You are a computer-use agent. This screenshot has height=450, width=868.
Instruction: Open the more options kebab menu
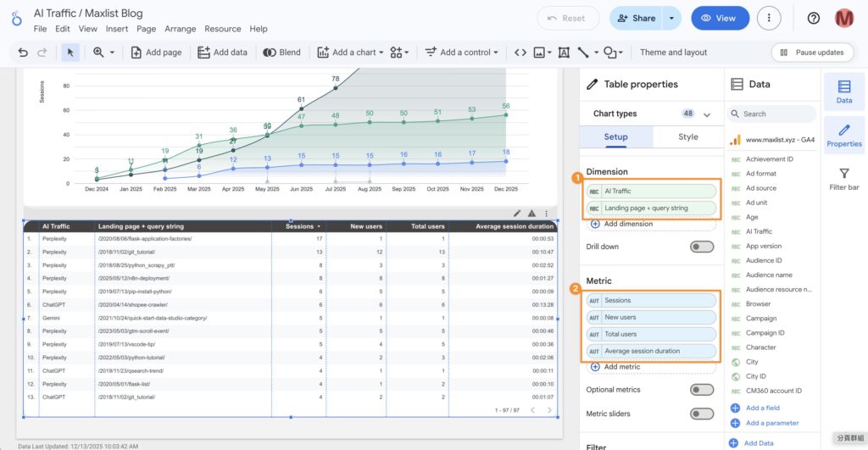pos(768,19)
